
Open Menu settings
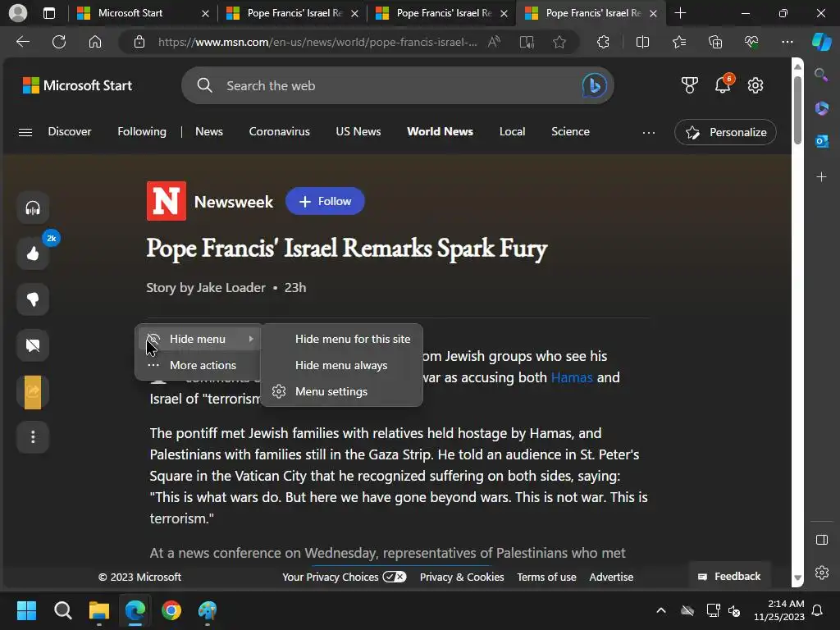click(x=342, y=391)
